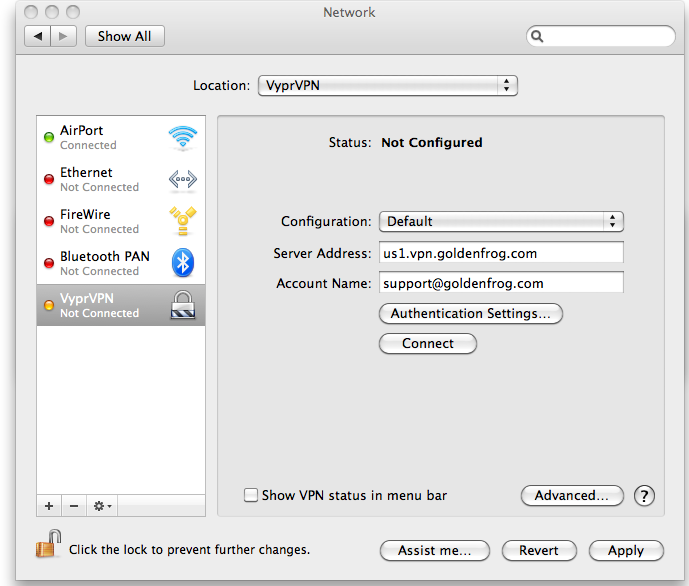Select Ethernet in the services list
This screenshot has width=689, height=586.
[121, 179]
